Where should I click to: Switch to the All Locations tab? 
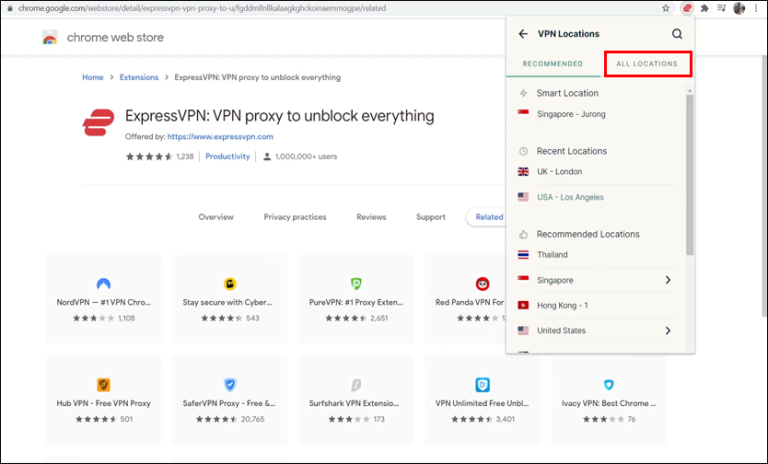[647, 64]
